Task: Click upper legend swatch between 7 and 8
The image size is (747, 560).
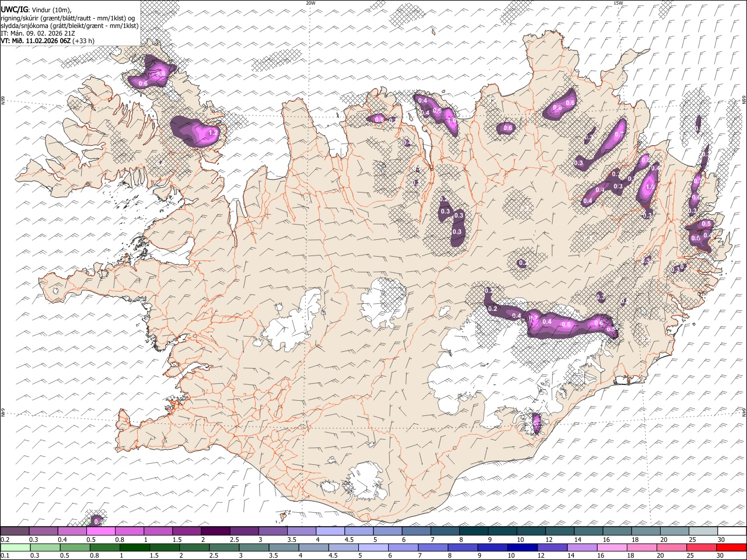Action: click(445, 531)
